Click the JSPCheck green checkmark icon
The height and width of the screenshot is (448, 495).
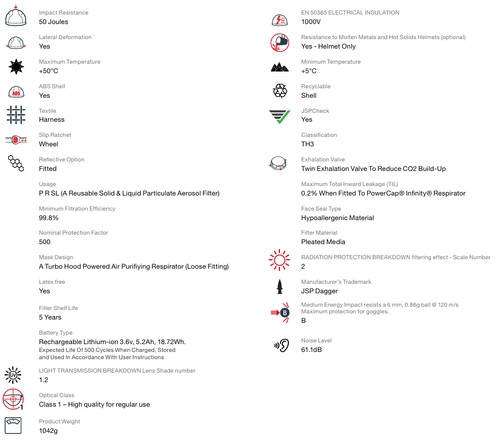click(279, 116)
